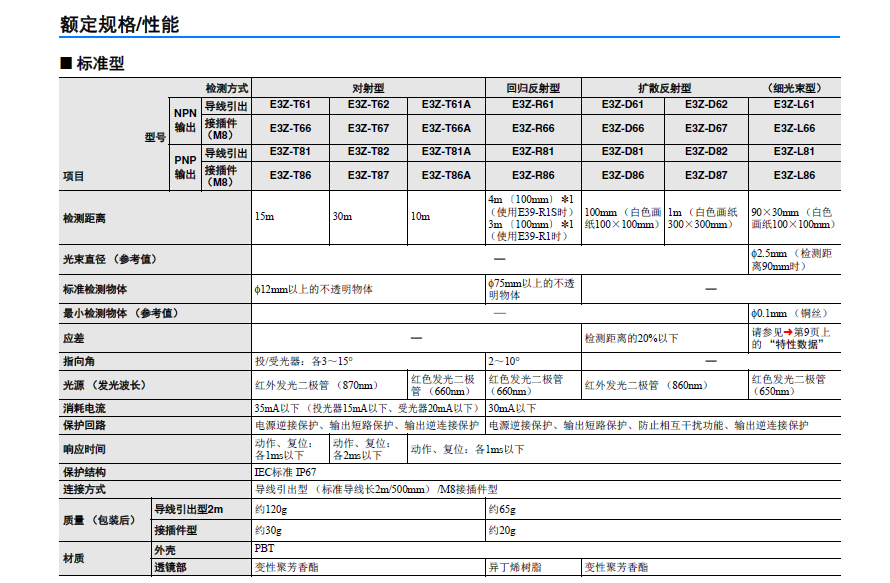The height and width of the screenshot is (583, 890).
Task: Click the 第9页上 page reference text
Action: tap(812, 332)
